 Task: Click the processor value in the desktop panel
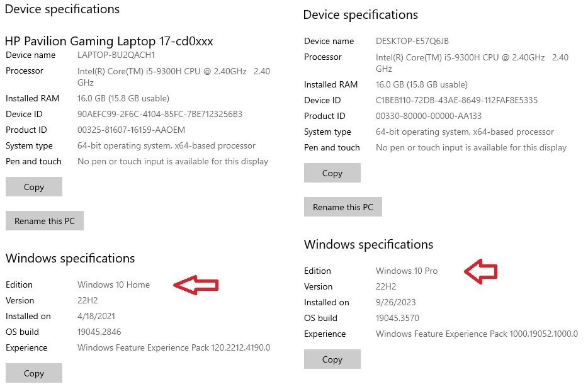coord(472,63)
